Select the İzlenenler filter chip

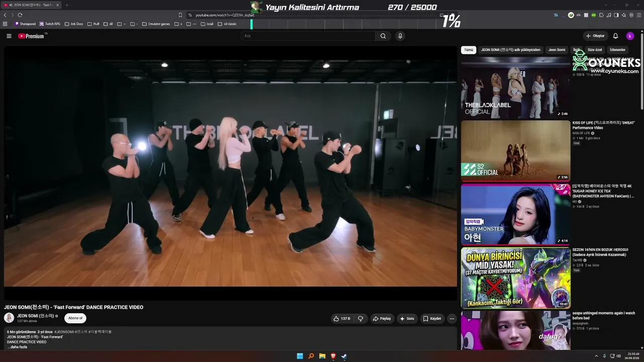point(617,50)
